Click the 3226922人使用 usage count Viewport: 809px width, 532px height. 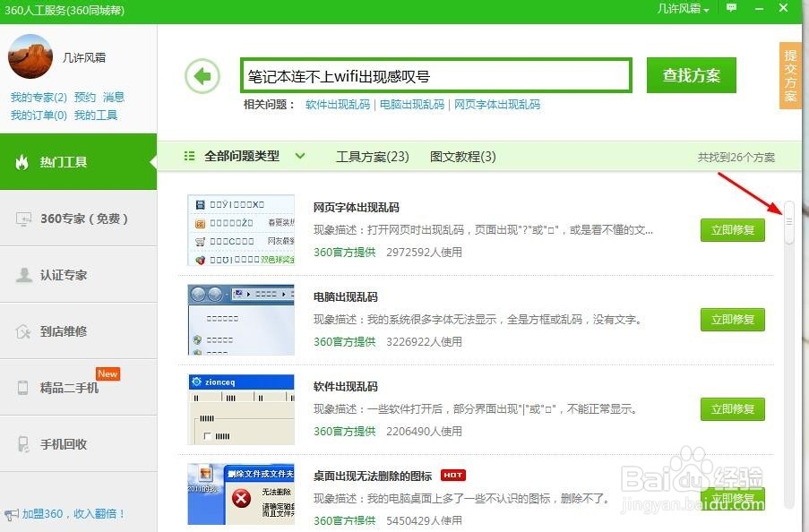pyautogui.click(x=424, y=341)
